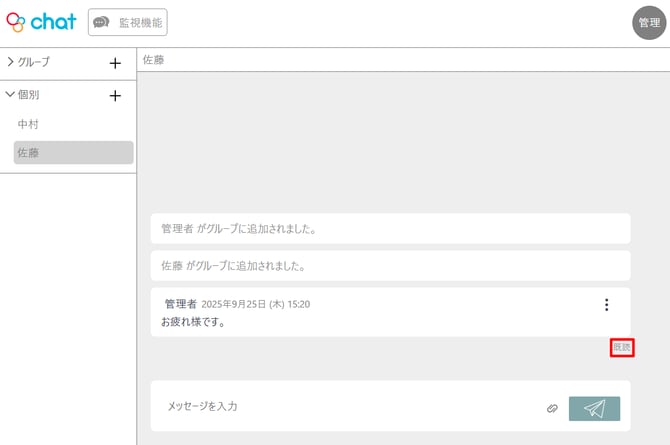Open the message options three-dot menu
This screenshot has height=445, width=670.
(606, 305)
